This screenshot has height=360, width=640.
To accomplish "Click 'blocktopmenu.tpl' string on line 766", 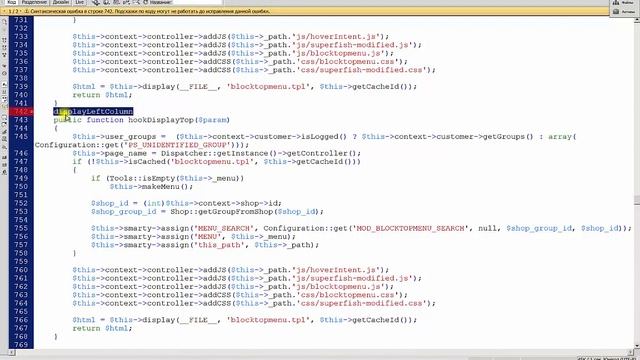I will click(268, 320).
